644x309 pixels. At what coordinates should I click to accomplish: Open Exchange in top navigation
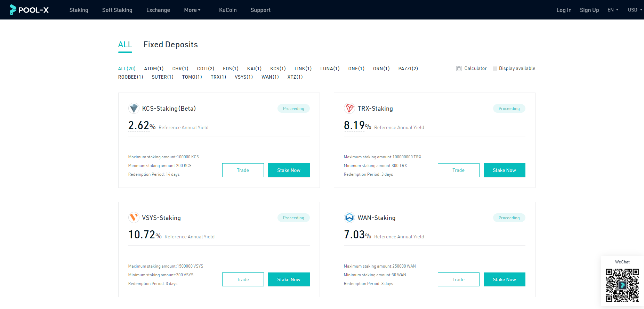158,10
